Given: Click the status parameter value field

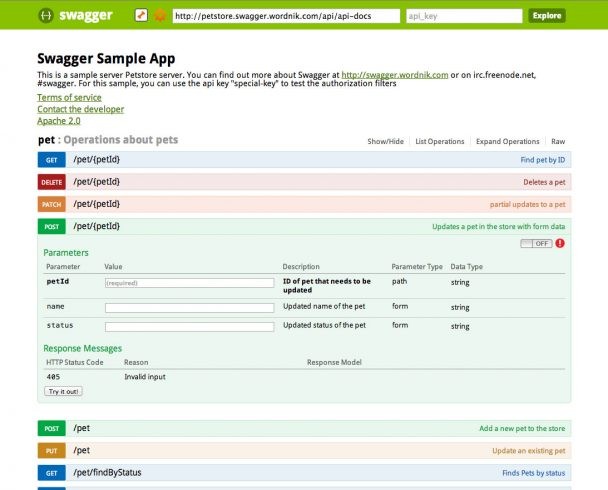Looking at the screenshot, I should (190, 327).
